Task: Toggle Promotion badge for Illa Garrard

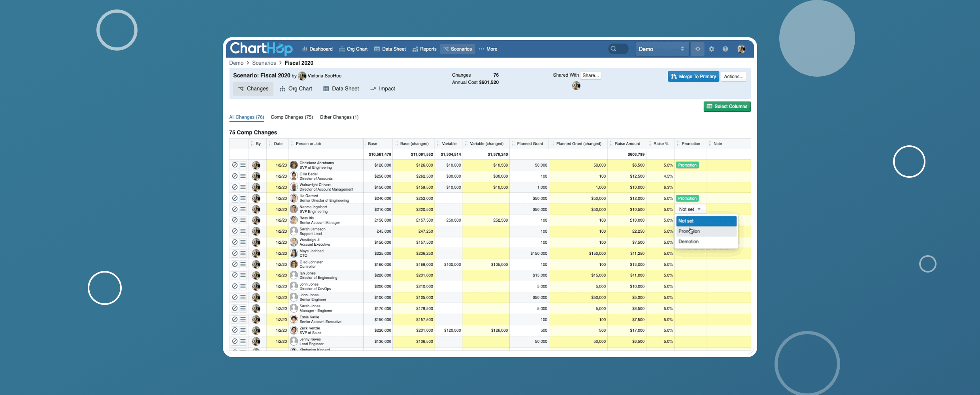Action: point(687,198)
